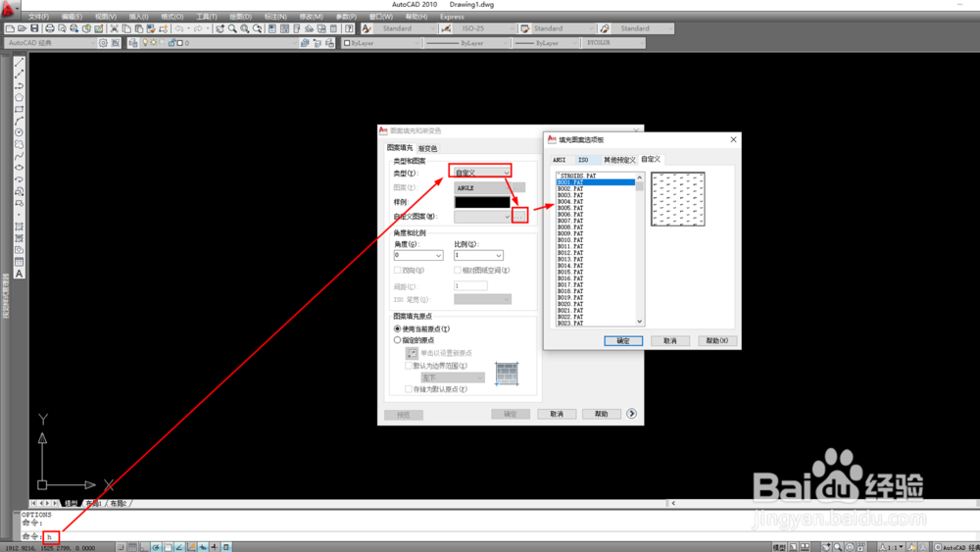Click the Pick new origin icon button
The image size is (980, 552).
412,353
